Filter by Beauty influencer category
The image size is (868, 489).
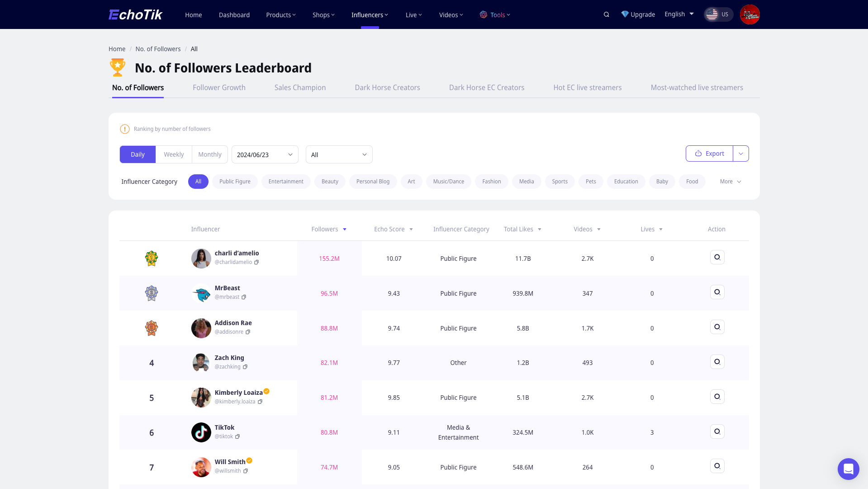330,182
